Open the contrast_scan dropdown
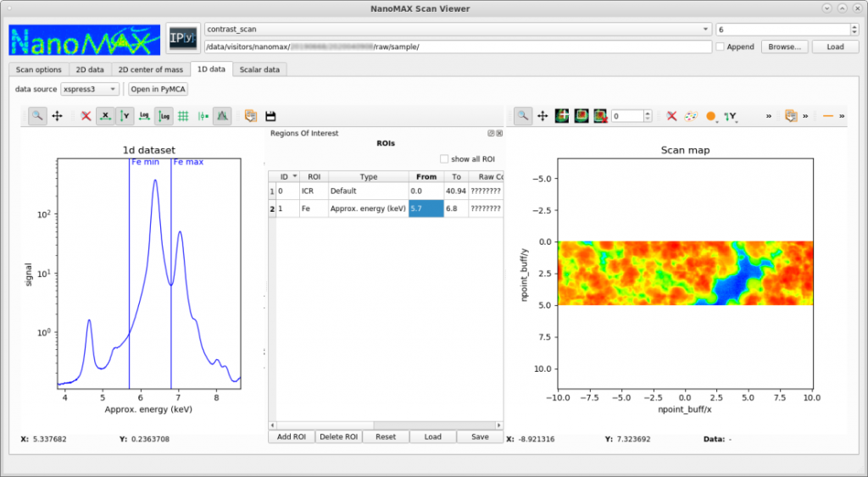The width and height of the screenshot is (868, 477). [x=458, y=30]
